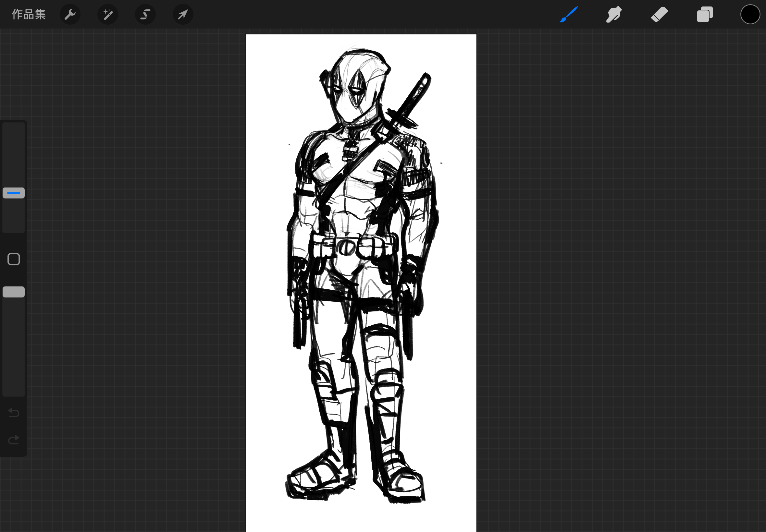This screenshot has height=532, width=766.
Task: Activate the Selection S-ribbon tool
Action: pyautogui.click(x=145, y=14)
